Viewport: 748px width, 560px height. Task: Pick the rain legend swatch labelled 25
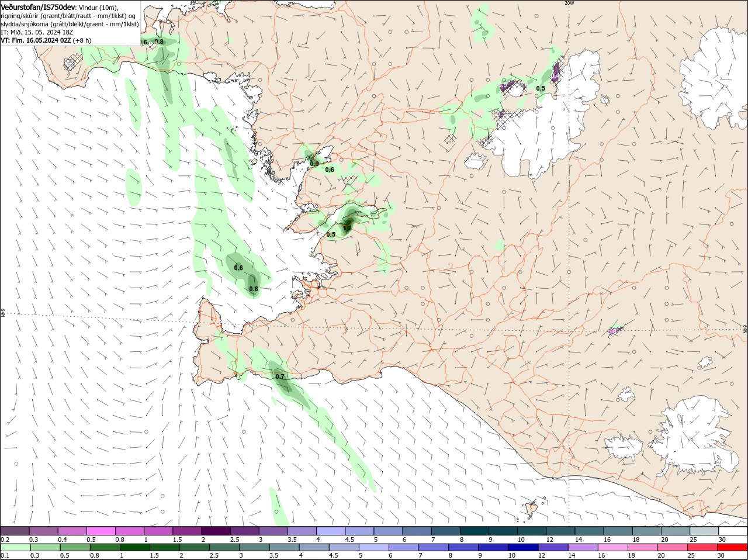(x=702, y=547)
